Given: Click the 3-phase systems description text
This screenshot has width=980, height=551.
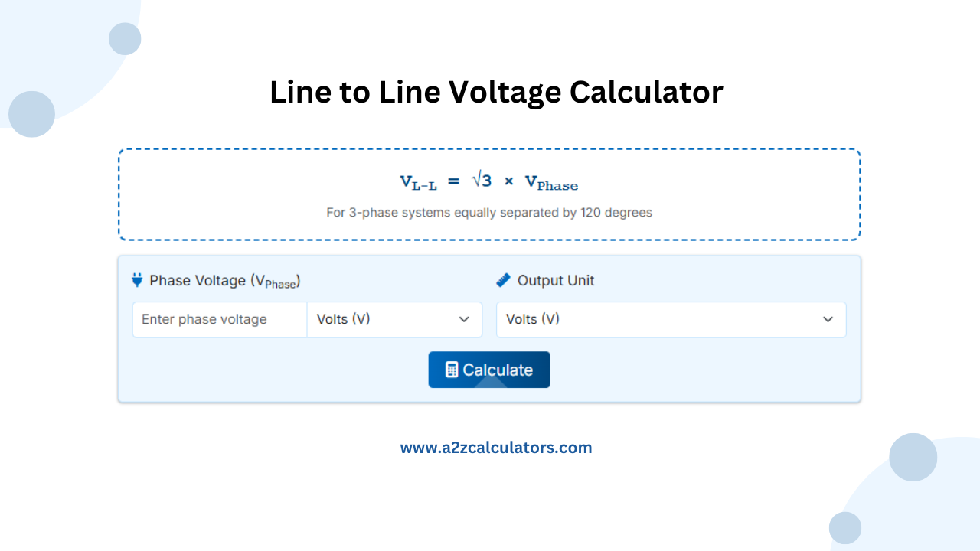Looking at the screenshot, I should point(489,212).
